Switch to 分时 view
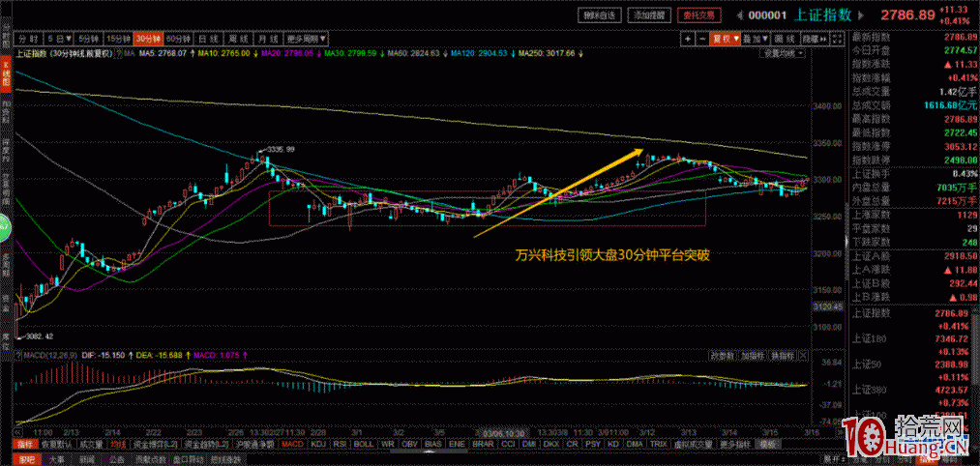Viewport: 980px width, 466px height. coord(30,39)
